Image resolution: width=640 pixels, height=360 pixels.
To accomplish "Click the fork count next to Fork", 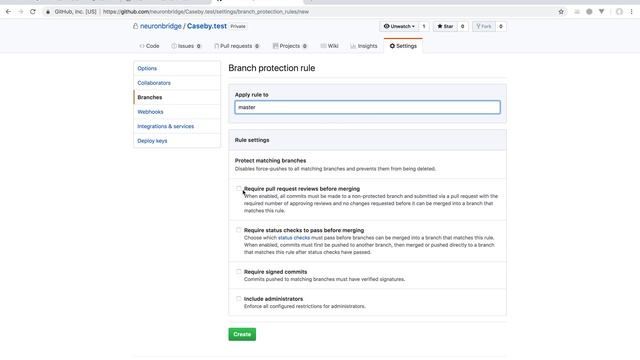I will pos(501,26).
